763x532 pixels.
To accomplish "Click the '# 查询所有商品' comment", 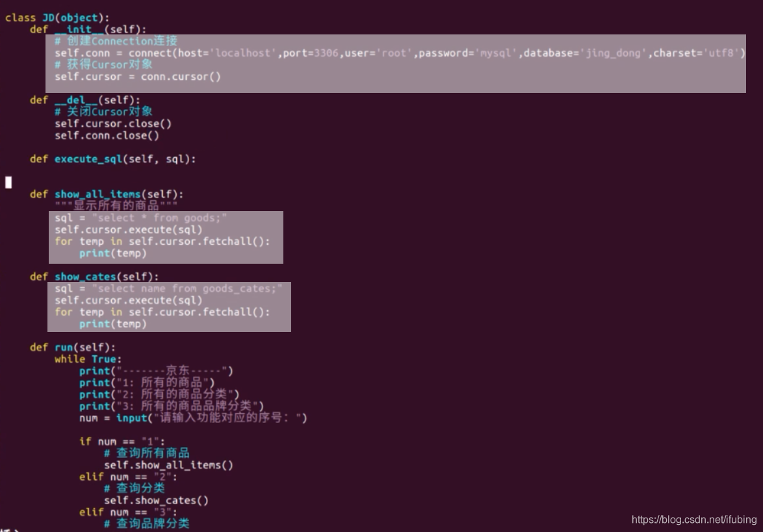I will pyautogui.click(x=147, y=453).
